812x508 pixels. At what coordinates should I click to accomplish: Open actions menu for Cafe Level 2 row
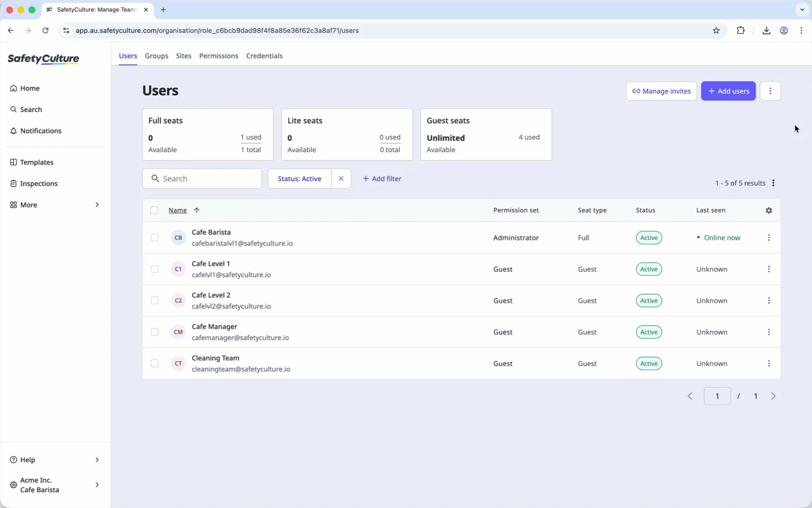769,300
